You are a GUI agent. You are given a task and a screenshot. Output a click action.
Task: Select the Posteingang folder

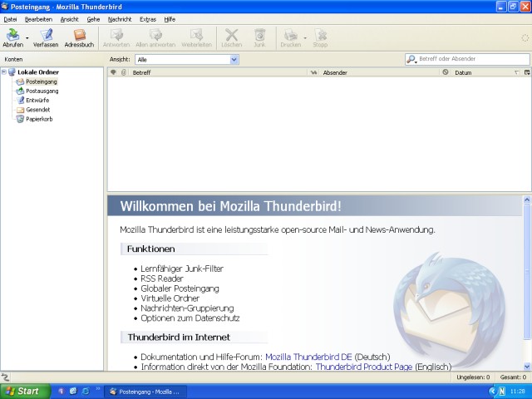click(42, 81)
